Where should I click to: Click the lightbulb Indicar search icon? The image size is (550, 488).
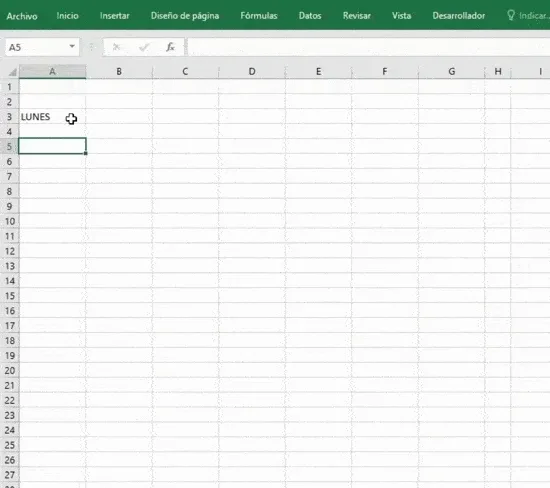[511, 15]
